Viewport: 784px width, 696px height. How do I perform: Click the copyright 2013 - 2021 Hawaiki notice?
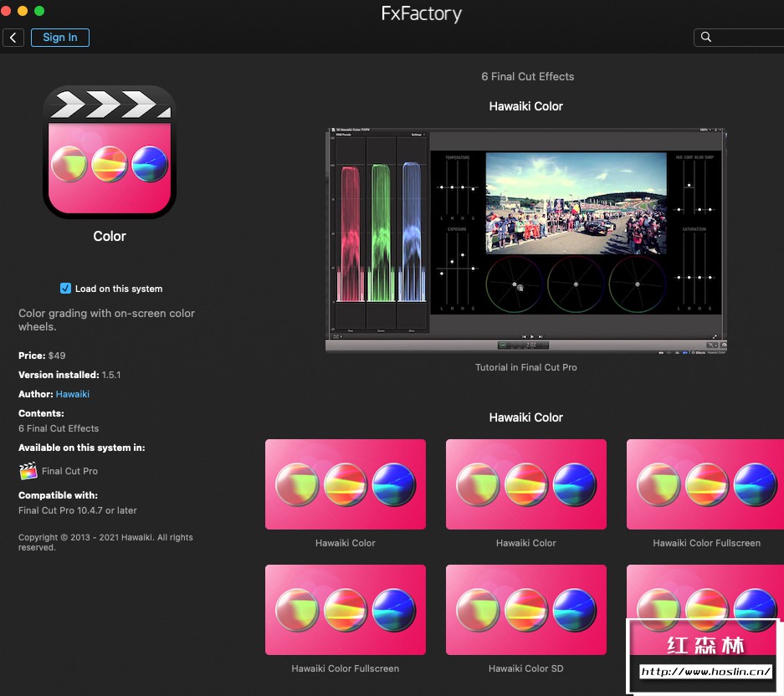click(105, 542)
